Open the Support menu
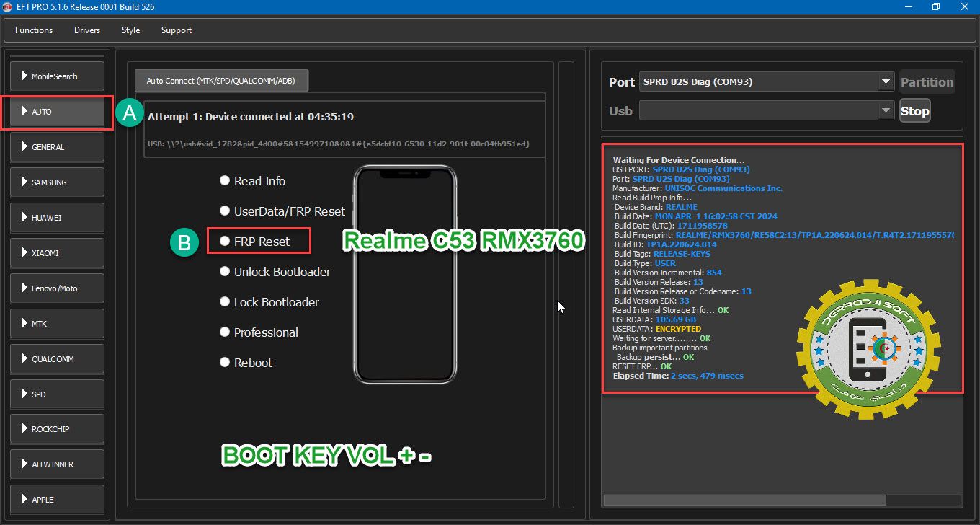Image resolution: width=980 pixels, height=525 pixels. pyautogui.click(x=177, y=30)
